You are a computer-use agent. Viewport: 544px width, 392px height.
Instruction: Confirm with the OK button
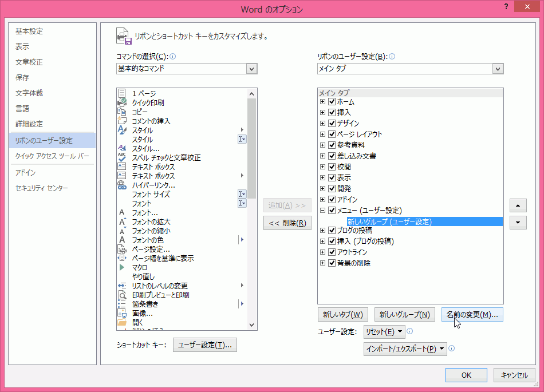[466, 375]
